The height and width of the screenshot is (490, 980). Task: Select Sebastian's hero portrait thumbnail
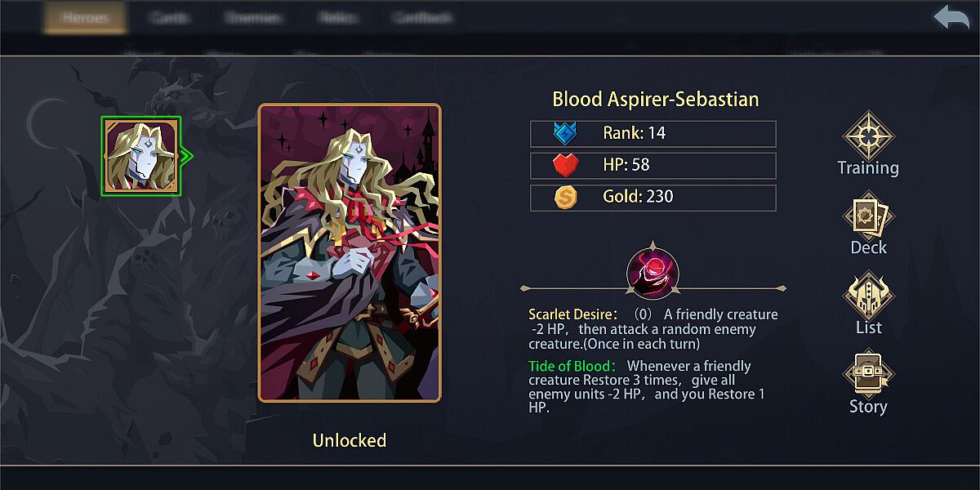140,156
